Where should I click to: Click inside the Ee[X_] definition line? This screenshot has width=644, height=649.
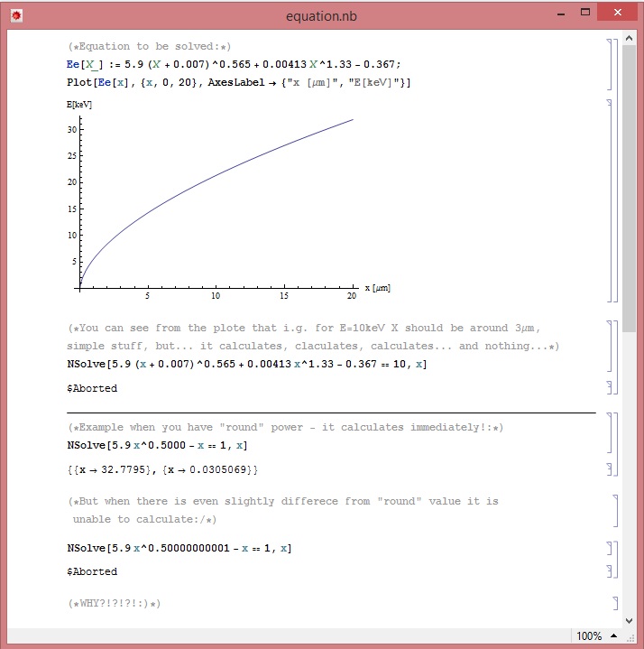234,64
